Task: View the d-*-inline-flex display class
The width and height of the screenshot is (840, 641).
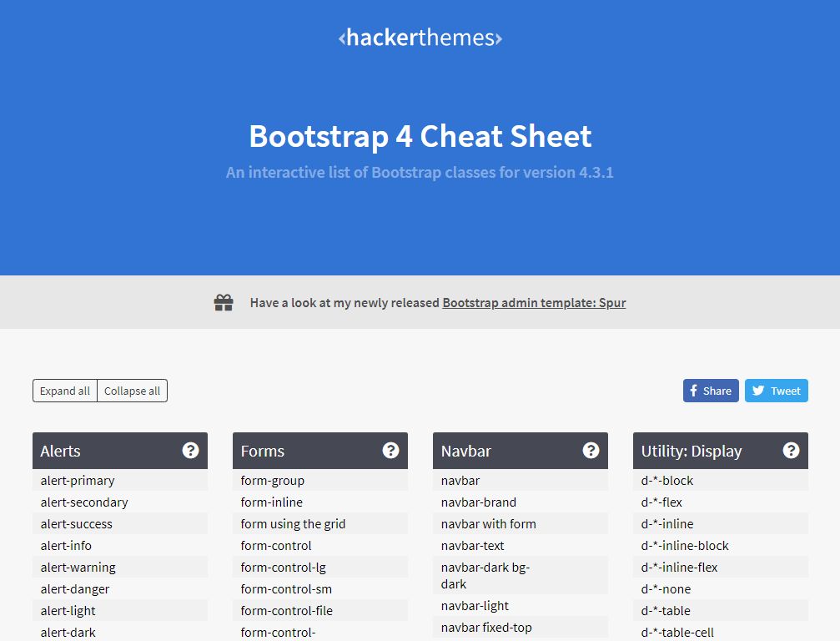Action: coord(721,567)
